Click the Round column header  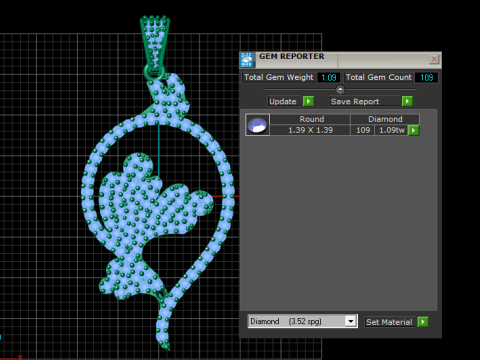pos(311,119)
